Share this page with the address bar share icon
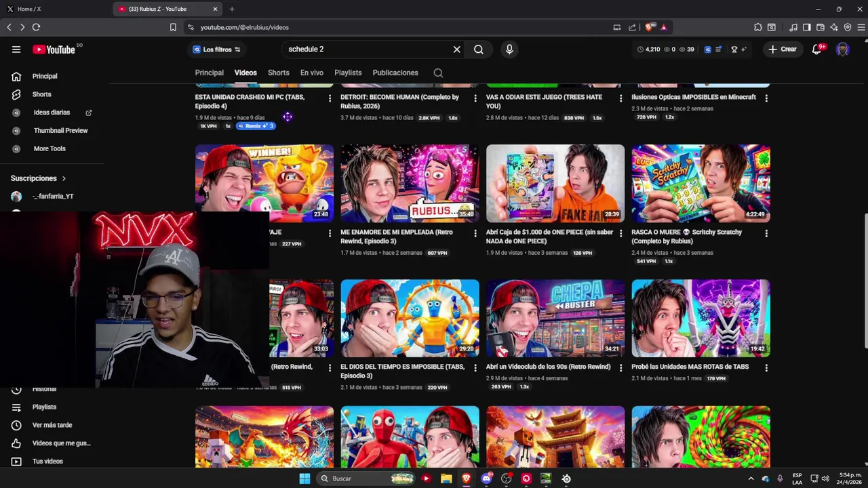 pyautogui.click(x=632, y=27)
